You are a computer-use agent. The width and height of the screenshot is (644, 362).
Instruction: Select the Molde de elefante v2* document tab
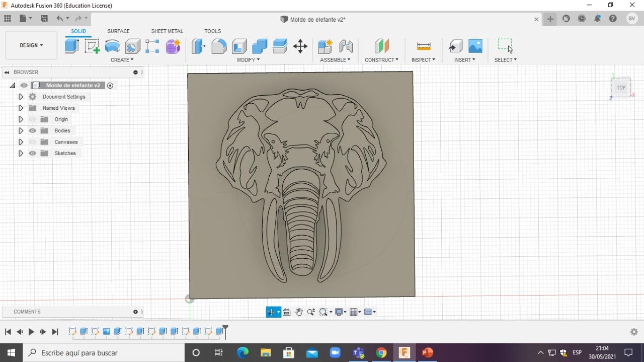(x=312, y=20)
